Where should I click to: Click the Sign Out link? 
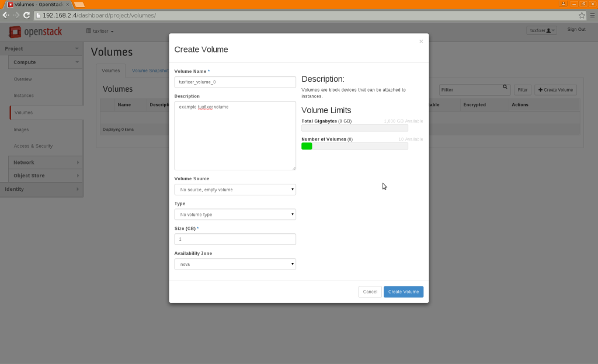(576, 29)
